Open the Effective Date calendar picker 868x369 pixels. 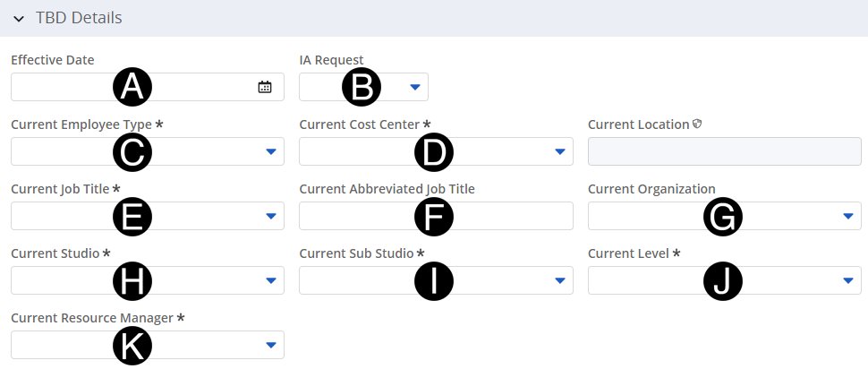point(265,87)
